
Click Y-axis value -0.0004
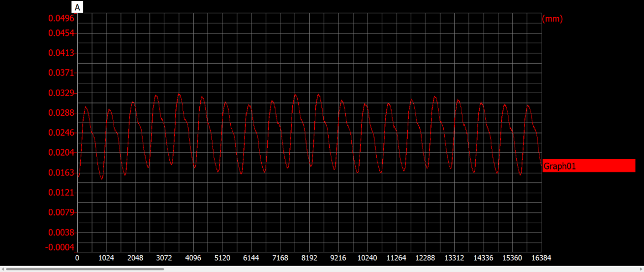[x=60, y=247]
